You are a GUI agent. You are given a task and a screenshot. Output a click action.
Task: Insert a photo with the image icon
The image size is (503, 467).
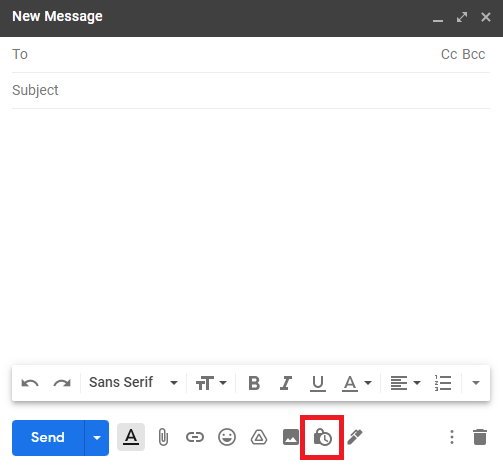(291, 437)
